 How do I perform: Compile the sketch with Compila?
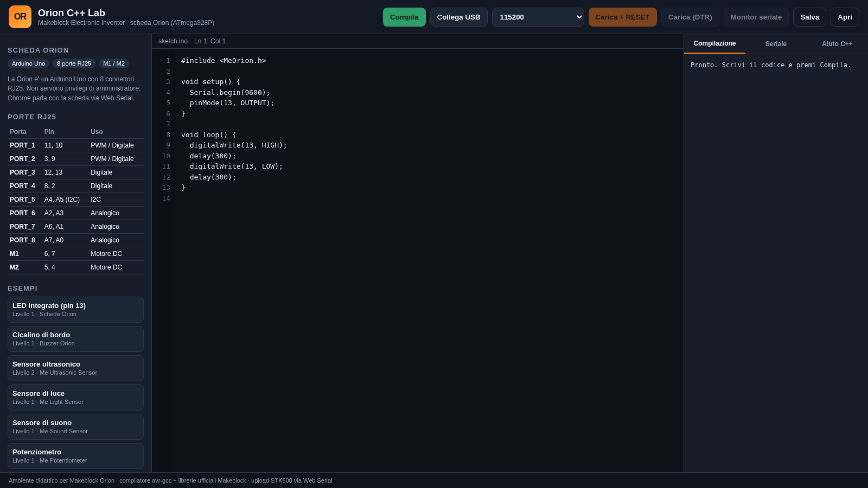[x=404, y=17]
